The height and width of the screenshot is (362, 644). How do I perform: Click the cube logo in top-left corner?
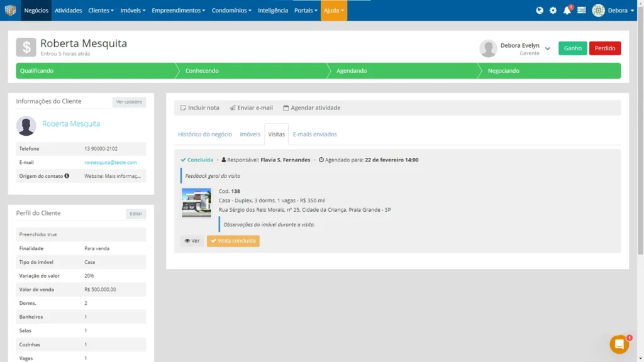pyautogui.click(x=10, y=10)
